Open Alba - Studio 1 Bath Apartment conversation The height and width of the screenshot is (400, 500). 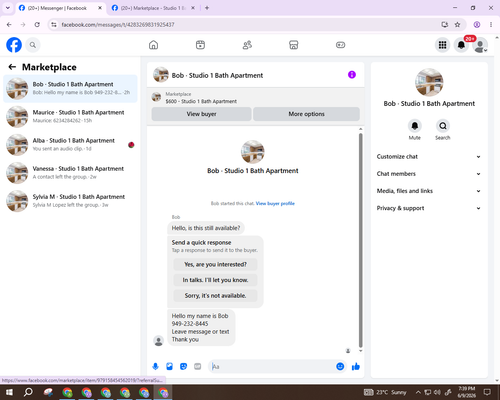[70, 145]
